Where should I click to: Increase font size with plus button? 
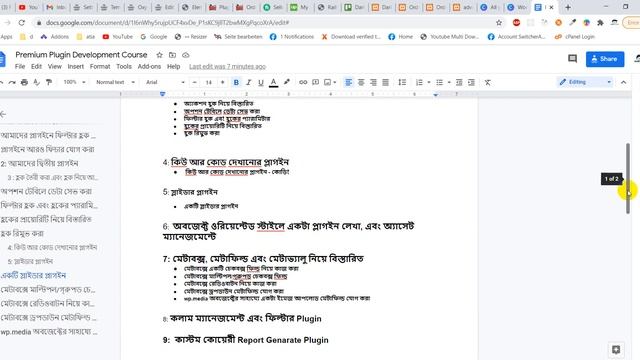click(x=222, y=82)
